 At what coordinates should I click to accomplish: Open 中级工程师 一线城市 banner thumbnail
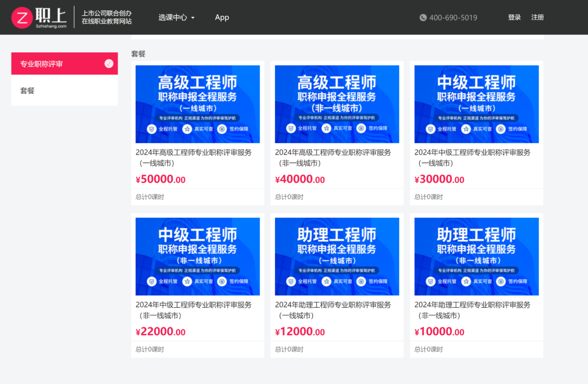pos(476,104)
